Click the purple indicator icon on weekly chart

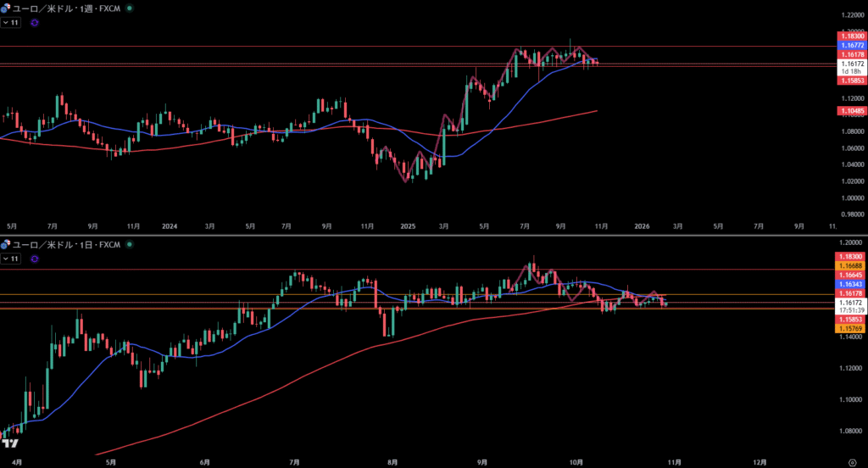(x=34, y=23)
